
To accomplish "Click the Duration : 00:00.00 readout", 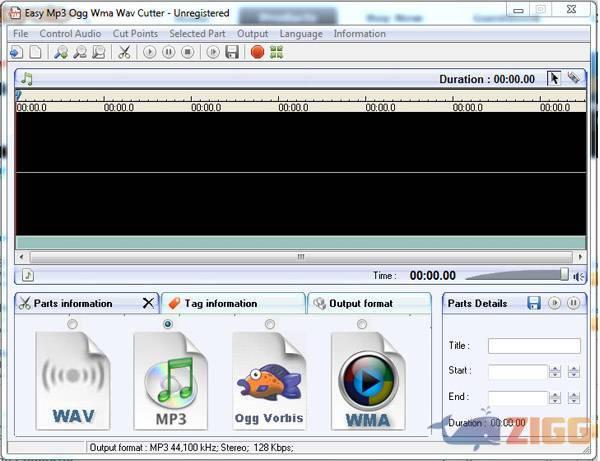I will 487,79.
